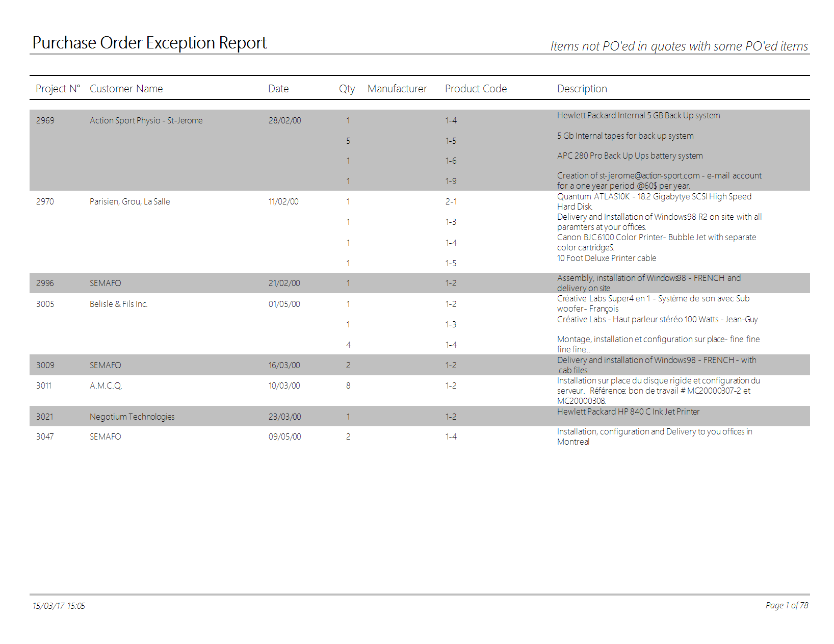
Task: Click the Description column header
Action: tap(582, 89)
